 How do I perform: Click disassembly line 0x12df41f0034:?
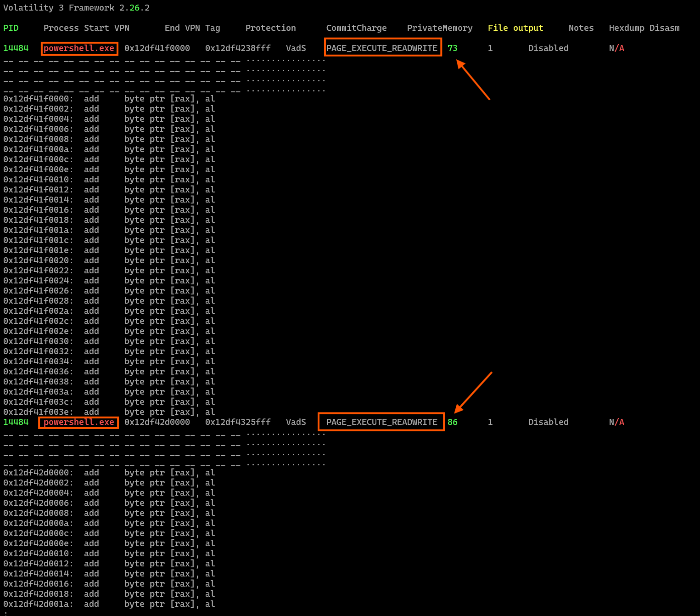[x=109, y=362]
